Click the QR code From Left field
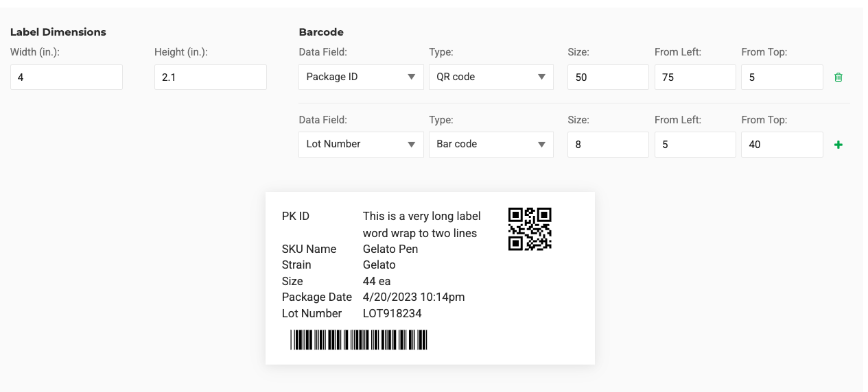 coord(694,77)
